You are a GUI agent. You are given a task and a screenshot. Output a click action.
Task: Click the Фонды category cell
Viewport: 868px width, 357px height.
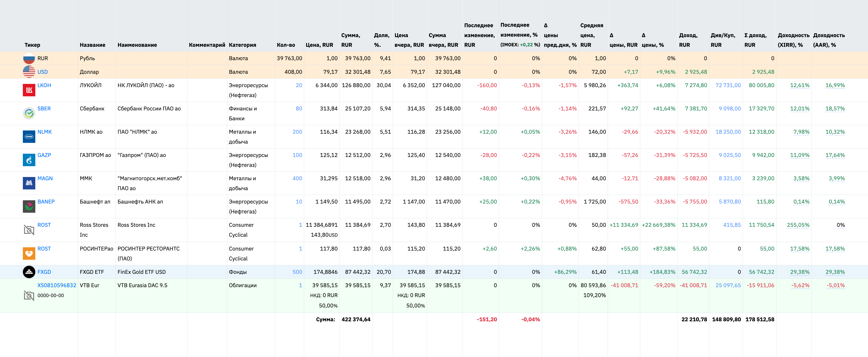pyautogui.click(x=237, y=272)
